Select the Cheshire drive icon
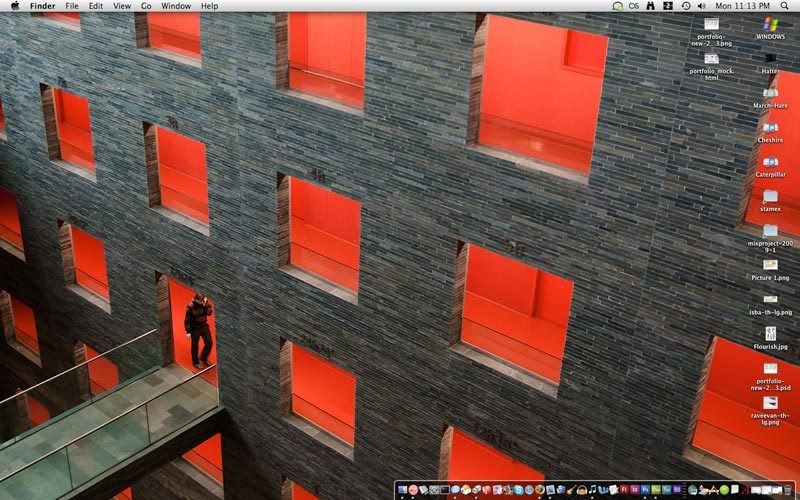Viewport: 800px width, 500px height. click(770, 128)
